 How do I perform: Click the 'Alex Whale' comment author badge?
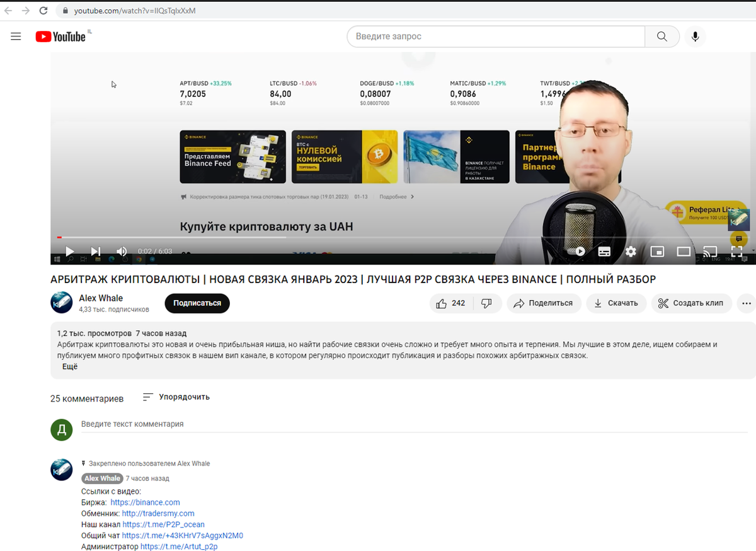tap(102, 478)
